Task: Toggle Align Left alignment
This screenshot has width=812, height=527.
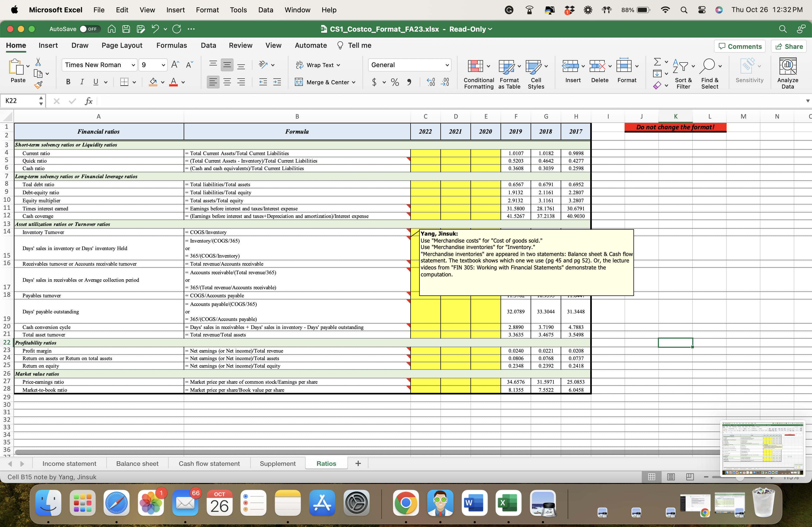Action: click(x=213, y=82)
